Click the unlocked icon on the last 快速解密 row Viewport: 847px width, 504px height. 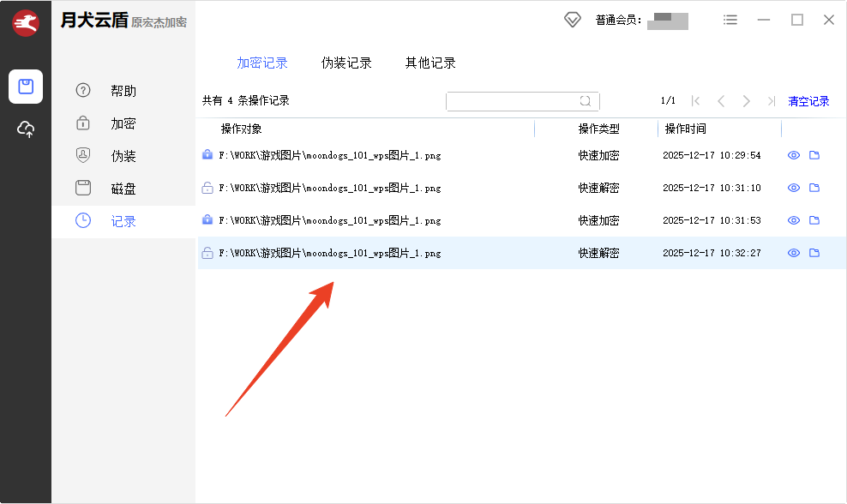tap(207, 253)
